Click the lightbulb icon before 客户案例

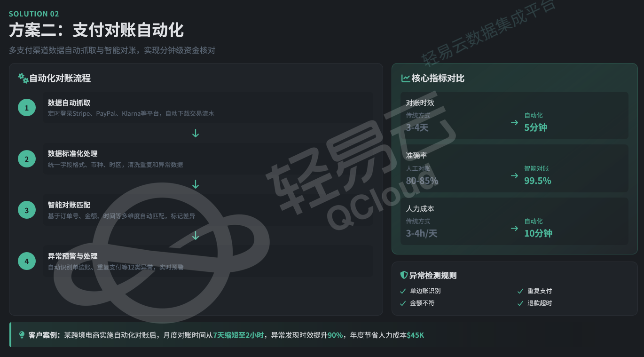tap(22, 335)
